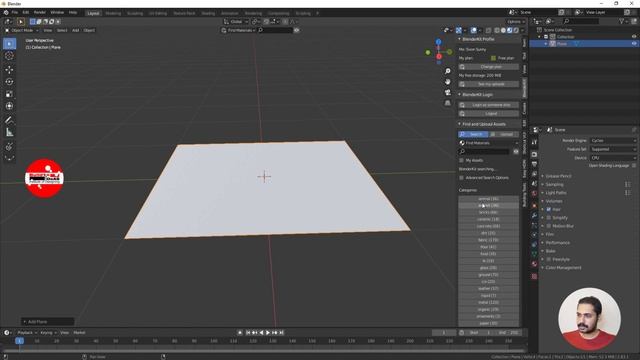The height and width of the screenshot is (360, 640).
Task: Select the Rotate tool
Action: pos(9,82)
